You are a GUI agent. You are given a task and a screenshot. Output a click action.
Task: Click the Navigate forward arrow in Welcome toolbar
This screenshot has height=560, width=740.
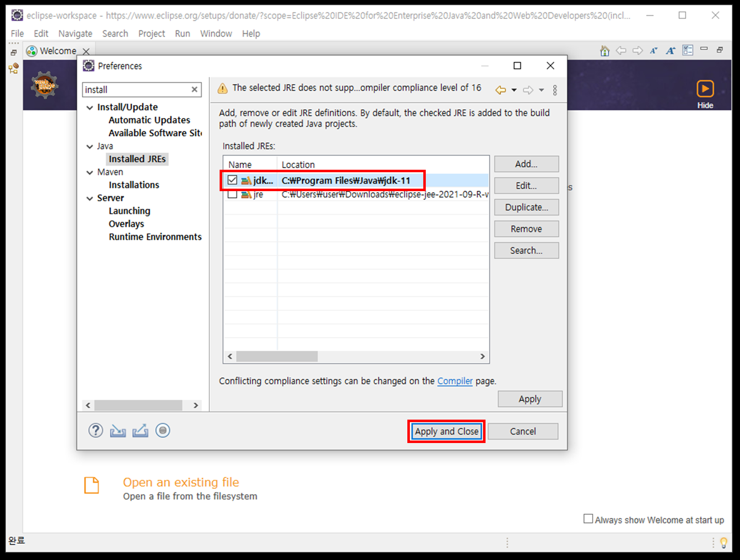coord(637,50)
